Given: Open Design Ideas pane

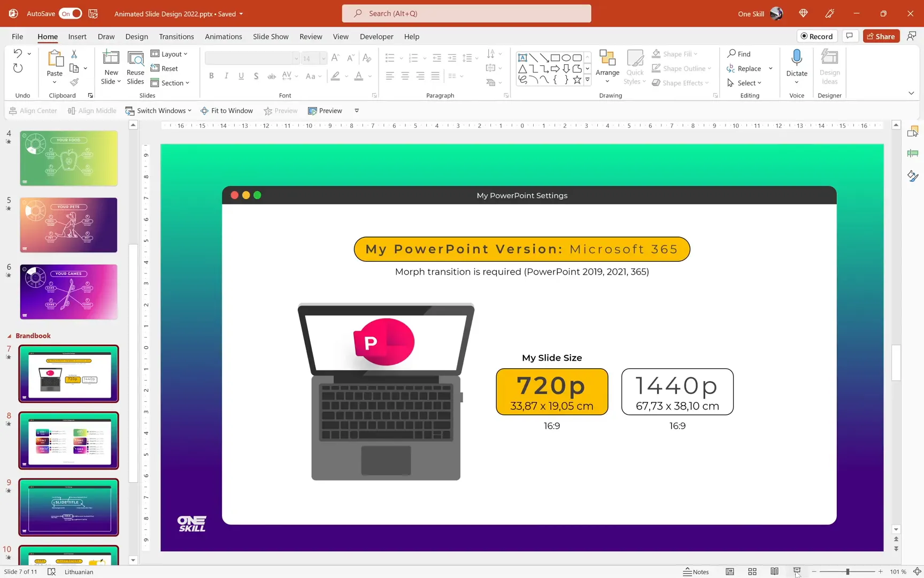Looking at the screenshot, I should coord(830,66).
